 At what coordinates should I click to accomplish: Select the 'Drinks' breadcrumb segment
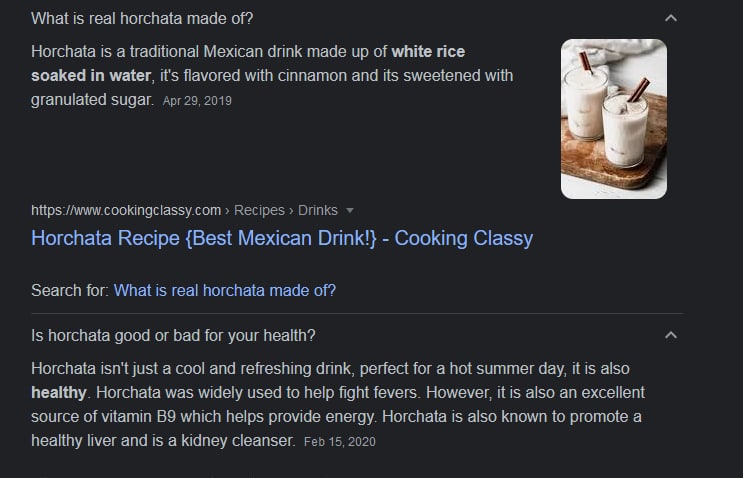coord(317,210)
